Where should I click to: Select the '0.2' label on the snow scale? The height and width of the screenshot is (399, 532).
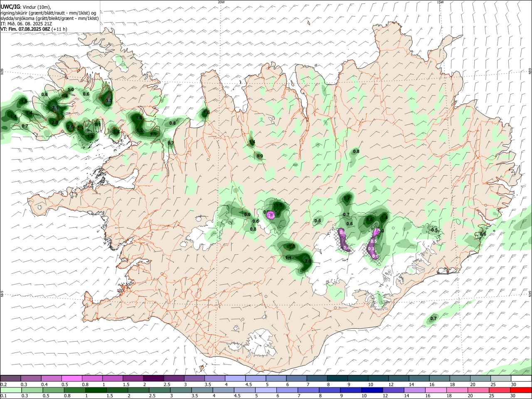[4, 384]
